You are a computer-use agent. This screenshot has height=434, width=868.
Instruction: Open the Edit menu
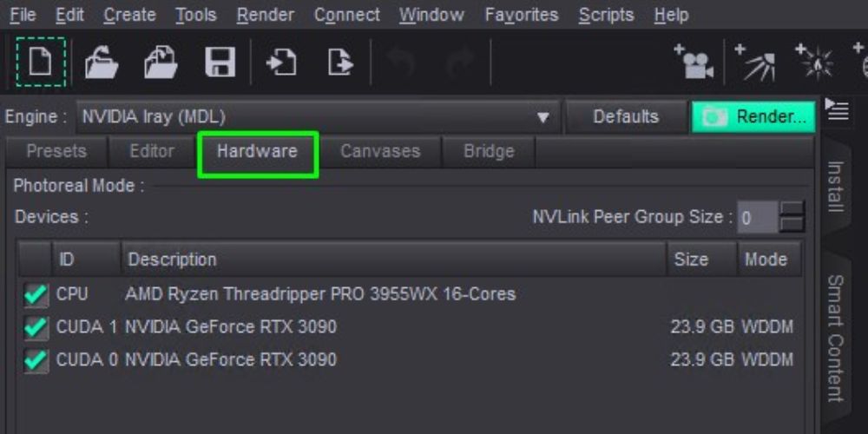[69, 15]
